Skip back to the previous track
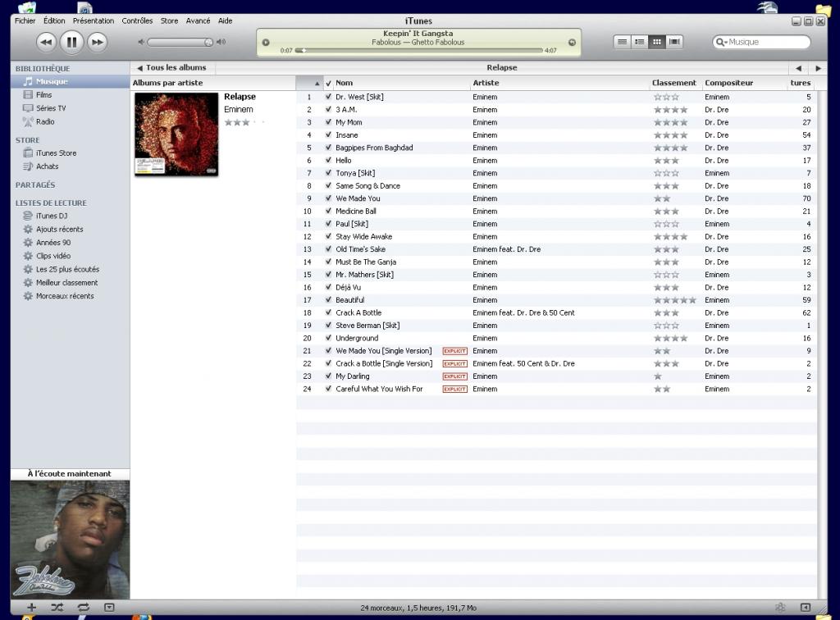840x620 pixels. click(46, 43)
